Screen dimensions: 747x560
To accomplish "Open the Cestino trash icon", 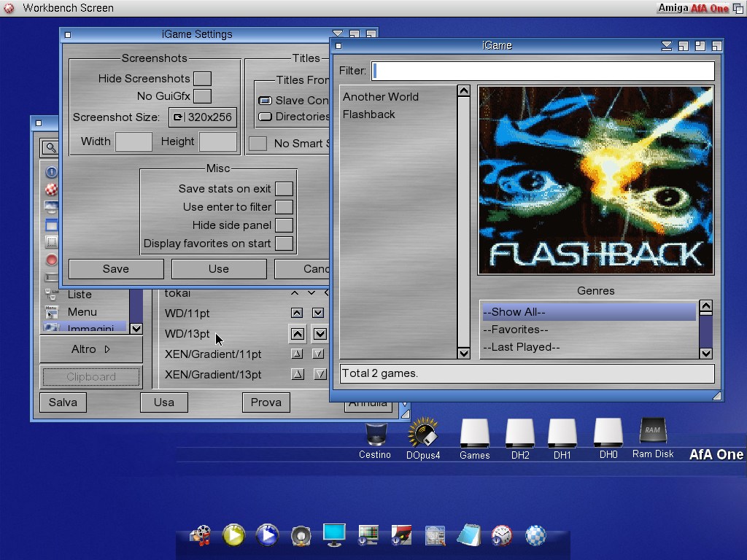I will pos(375,435).
